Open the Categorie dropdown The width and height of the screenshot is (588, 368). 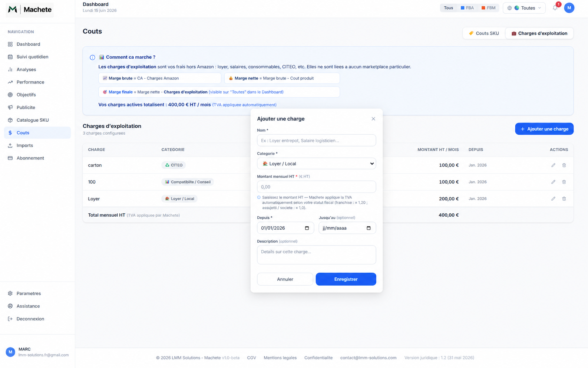click(316, 164)
